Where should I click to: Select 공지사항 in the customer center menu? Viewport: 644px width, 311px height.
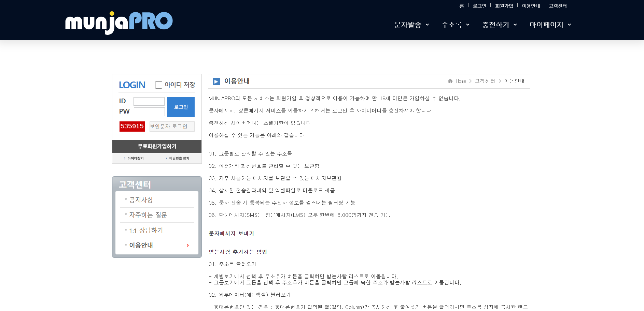[141, 200]
